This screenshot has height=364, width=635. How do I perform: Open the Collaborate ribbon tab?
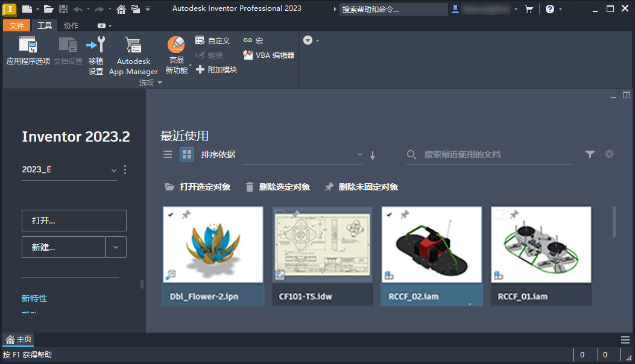coord(71,25)
